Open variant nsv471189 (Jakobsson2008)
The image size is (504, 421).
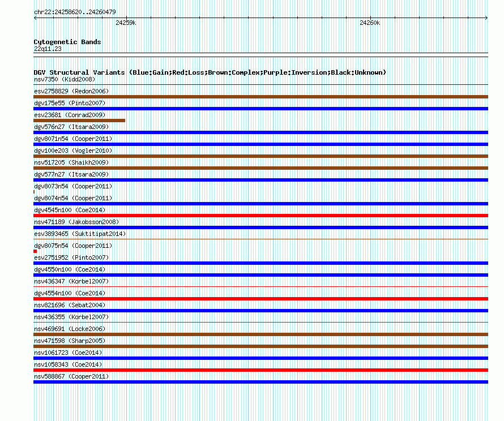tap(76, 222)
